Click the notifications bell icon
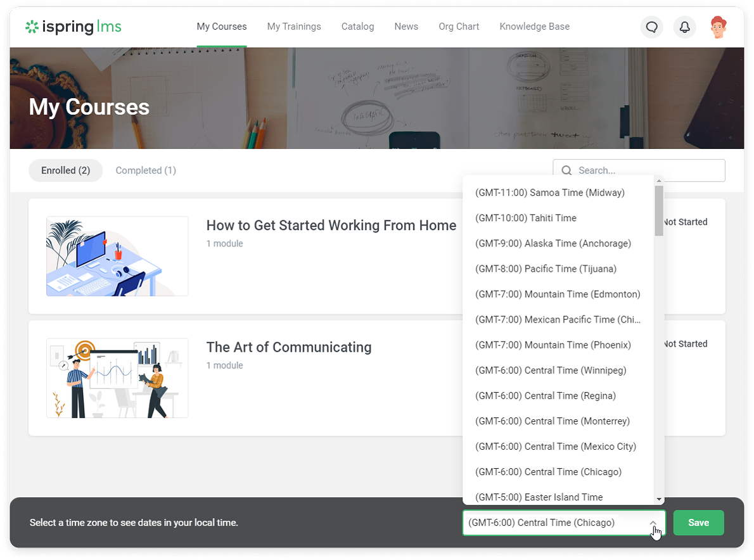The image size is (754, 560). tap(684, 27)
